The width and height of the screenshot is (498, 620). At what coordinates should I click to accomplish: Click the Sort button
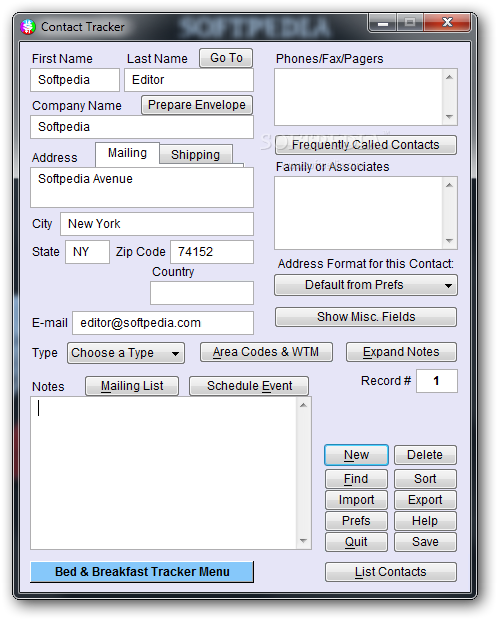tap(425, 479)
